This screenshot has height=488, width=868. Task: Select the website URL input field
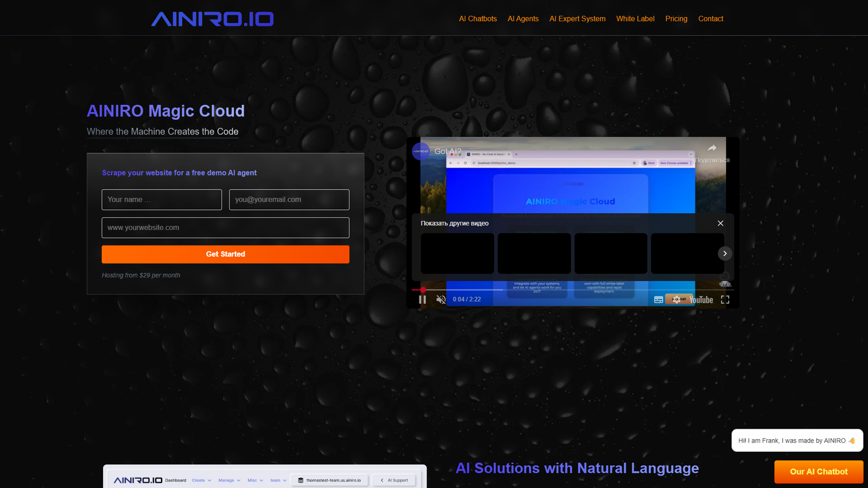pyautogui.click(x=226, y=228)
